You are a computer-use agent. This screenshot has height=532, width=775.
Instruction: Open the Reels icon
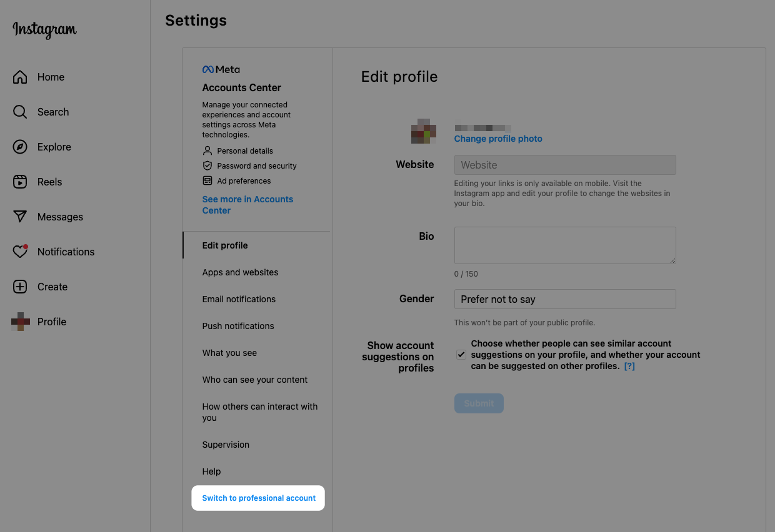pos(20,182)
